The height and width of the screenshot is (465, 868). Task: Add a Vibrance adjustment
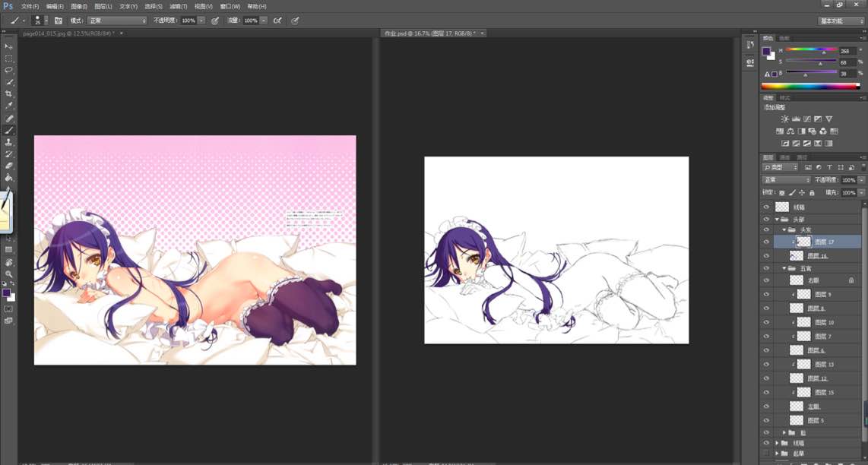click(829, 119)
